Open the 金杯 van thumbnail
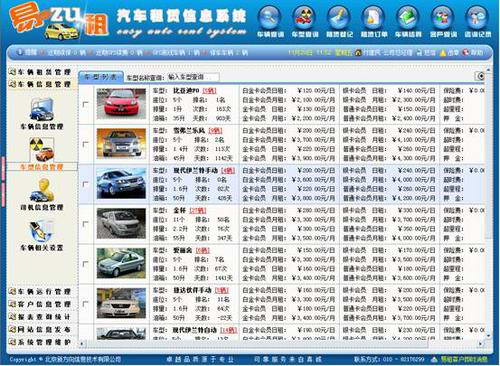 121,223
